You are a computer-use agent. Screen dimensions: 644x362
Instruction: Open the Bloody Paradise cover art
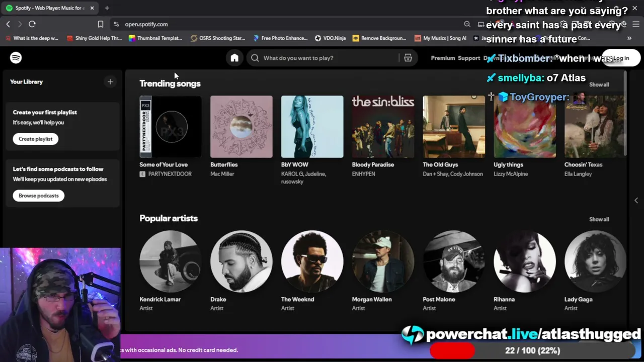[383, 127]
